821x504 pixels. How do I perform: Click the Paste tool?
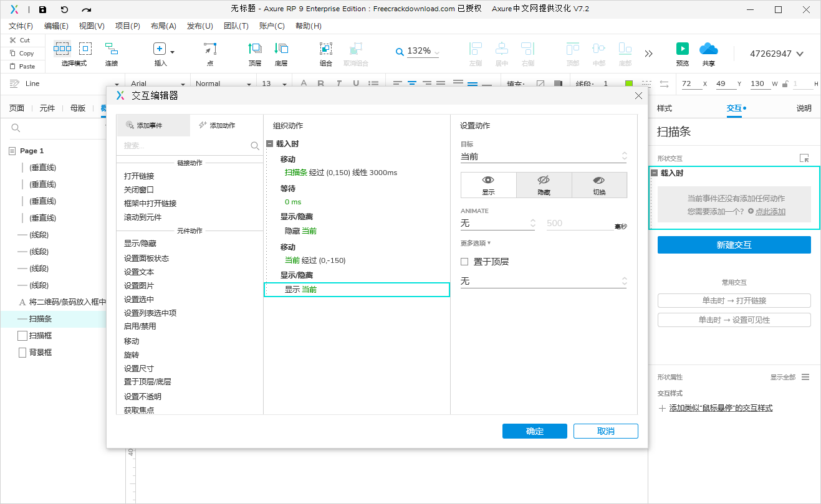(x=22, y=66)
